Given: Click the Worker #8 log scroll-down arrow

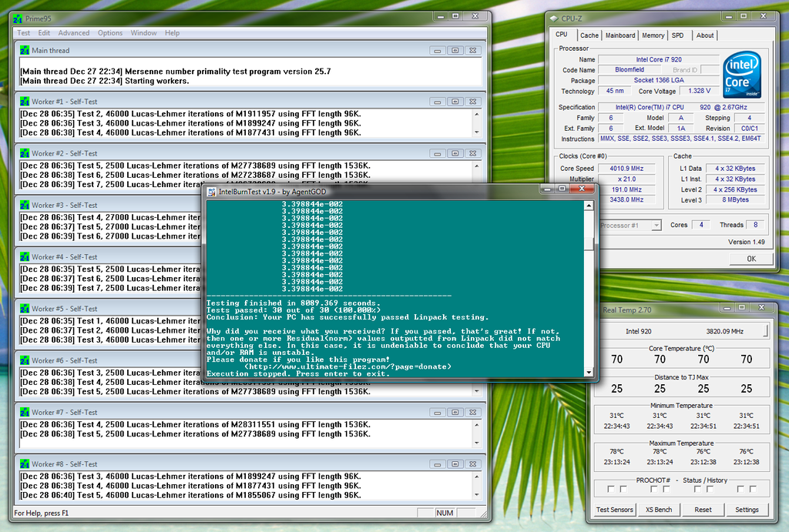Looking at the screenshot, I should click(476, 495).
